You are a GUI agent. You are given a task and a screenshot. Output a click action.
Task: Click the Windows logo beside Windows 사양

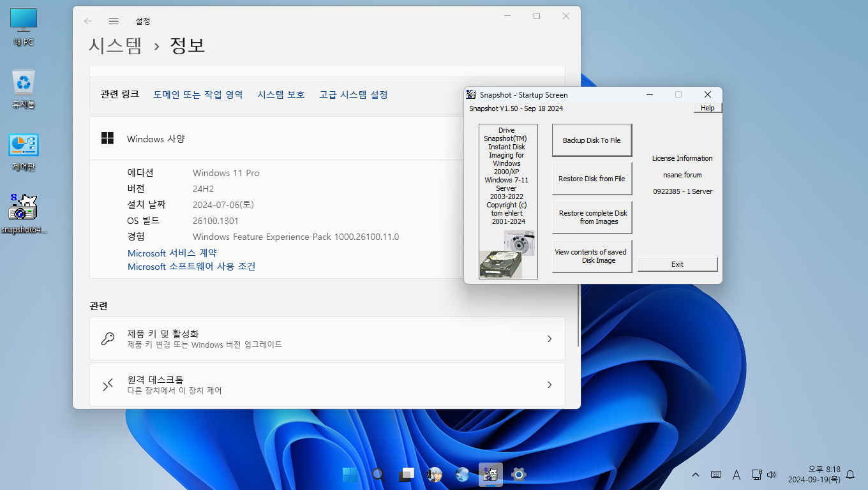[107, 138]
